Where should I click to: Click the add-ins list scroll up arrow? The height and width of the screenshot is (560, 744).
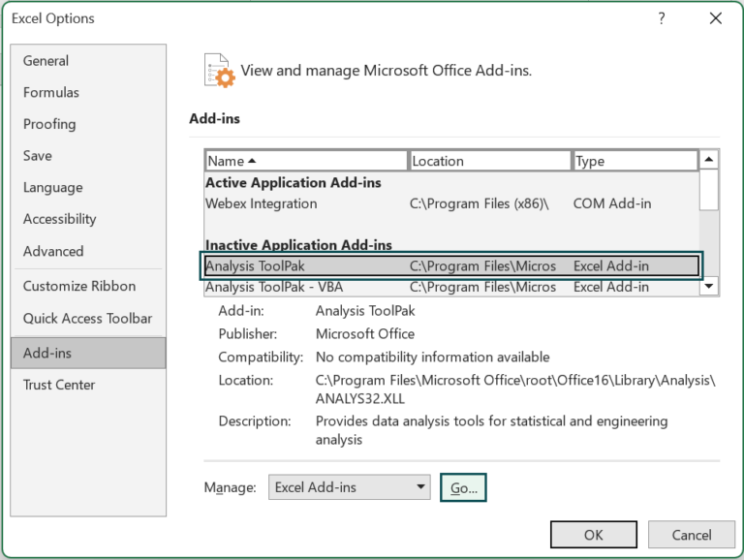[x=709, y=160]
